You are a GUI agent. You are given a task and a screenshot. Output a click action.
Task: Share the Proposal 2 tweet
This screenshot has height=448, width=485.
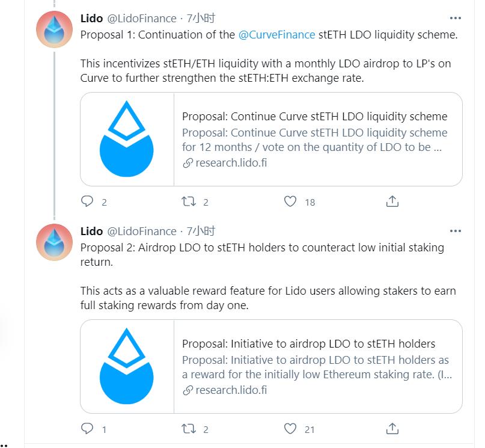392,429
